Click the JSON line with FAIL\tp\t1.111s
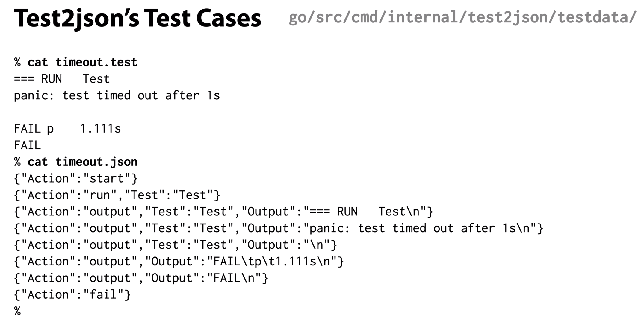 179,262
